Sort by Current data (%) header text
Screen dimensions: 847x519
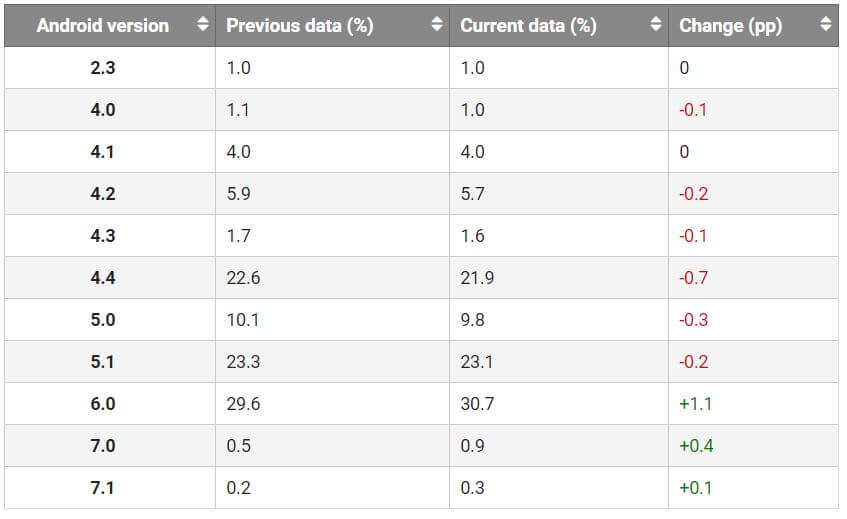coord(528,26)
